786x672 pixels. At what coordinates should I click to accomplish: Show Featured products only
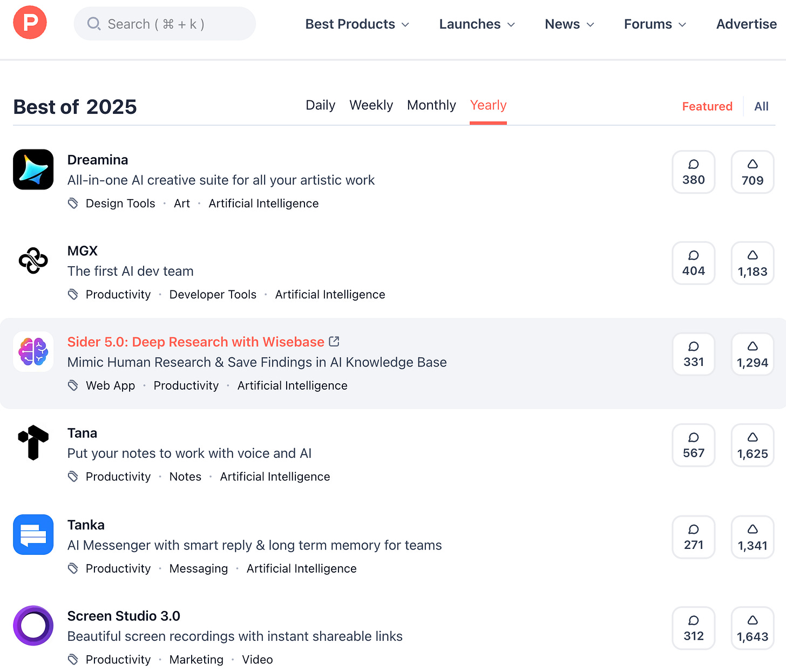click(707, 106)
